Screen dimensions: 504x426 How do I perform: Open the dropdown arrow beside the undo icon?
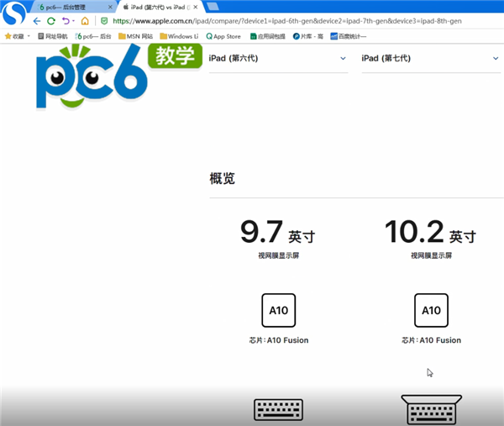click(x=74, y=21)
